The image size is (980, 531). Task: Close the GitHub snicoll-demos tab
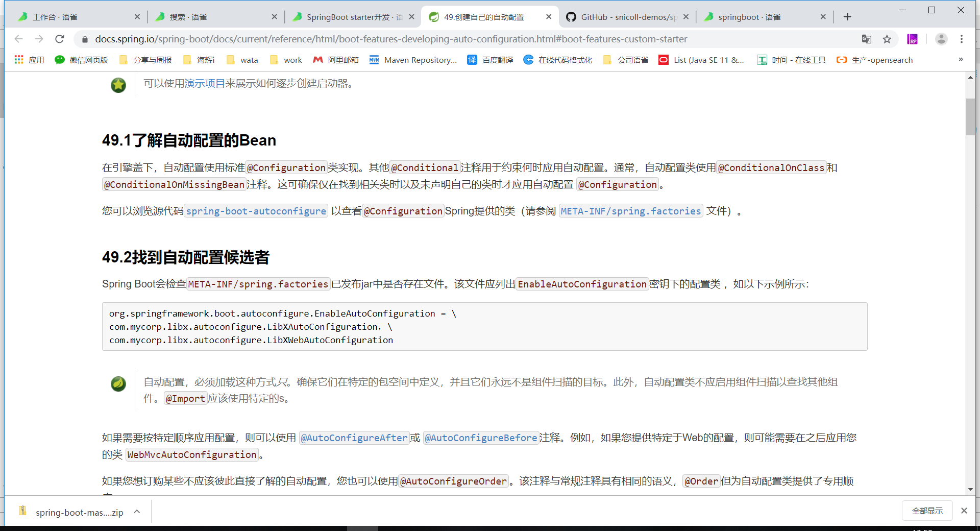click(x=685, y=17)
